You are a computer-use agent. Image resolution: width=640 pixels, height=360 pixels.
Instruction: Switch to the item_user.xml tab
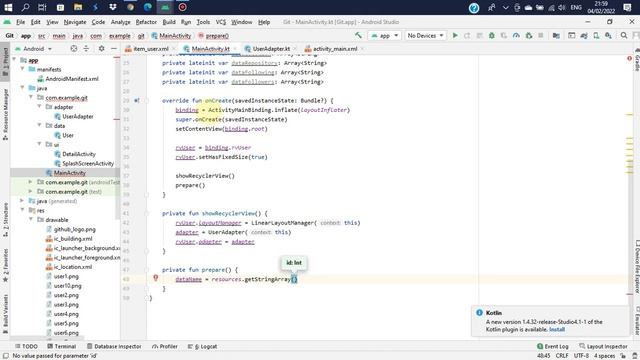pyautogui.click(x=151, y=49)
